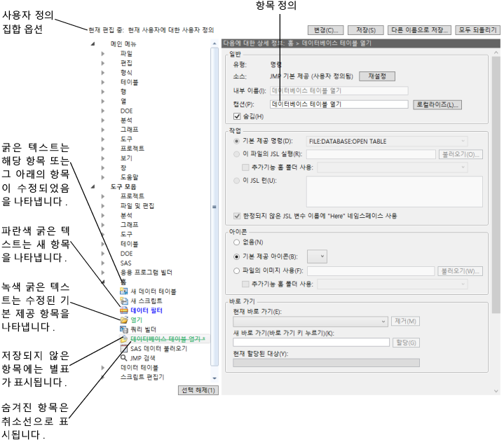
Task: Click the 새 데이터 테이블 icon
Action: (124, 291)
